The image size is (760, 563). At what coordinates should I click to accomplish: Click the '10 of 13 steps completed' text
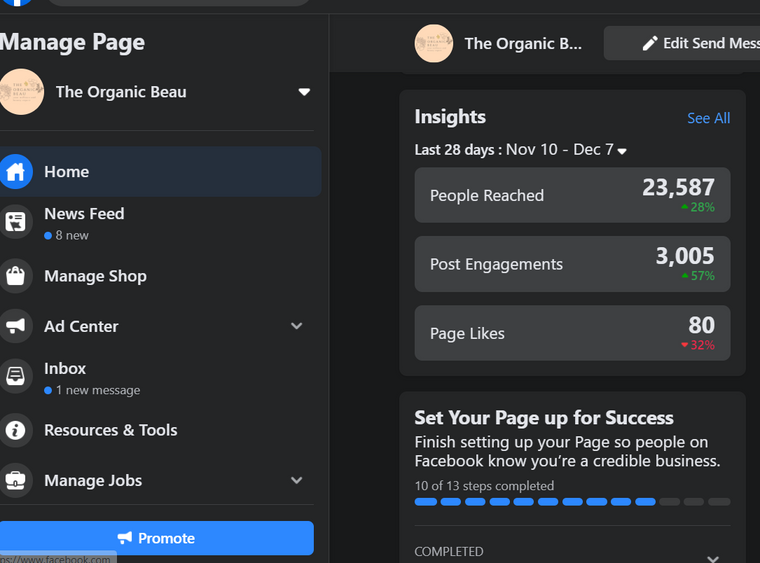(x=484, y=485)
